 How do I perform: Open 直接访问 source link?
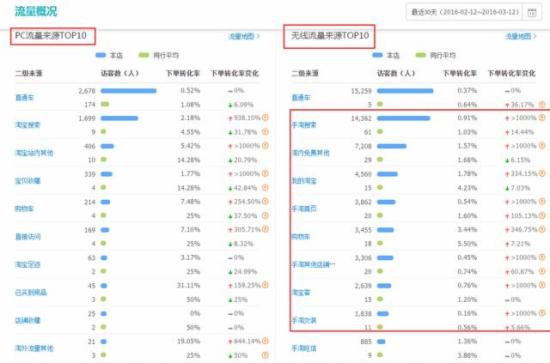point(28,236)
